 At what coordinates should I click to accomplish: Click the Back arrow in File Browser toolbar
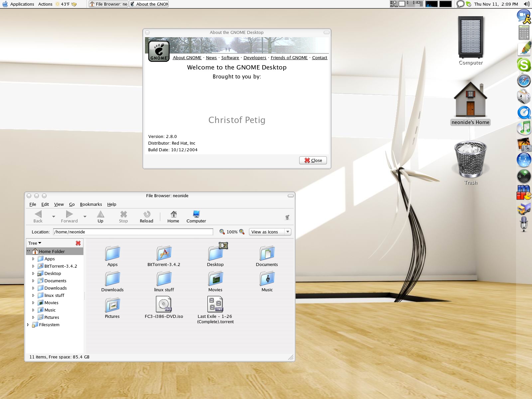(38, 216)
